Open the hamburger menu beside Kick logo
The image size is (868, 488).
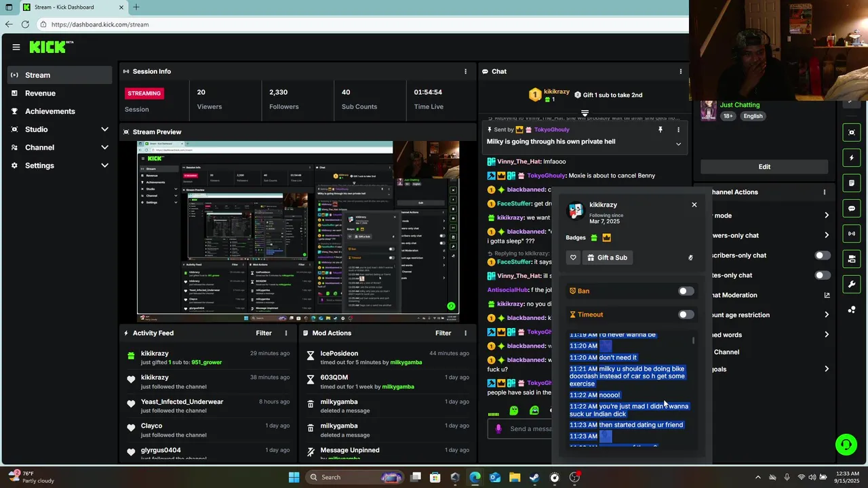[16, 47]
